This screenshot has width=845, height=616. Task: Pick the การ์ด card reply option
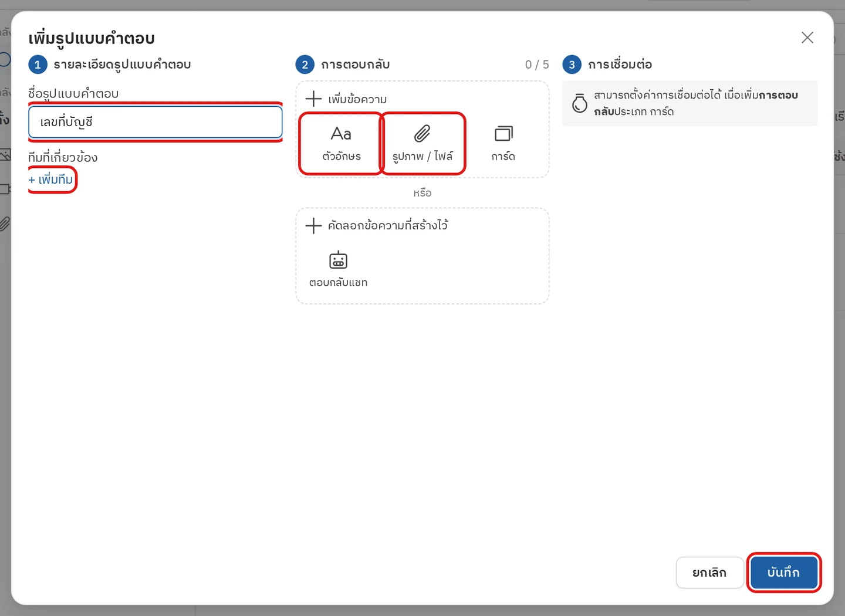pyautogui.click(x=503, y=143)
